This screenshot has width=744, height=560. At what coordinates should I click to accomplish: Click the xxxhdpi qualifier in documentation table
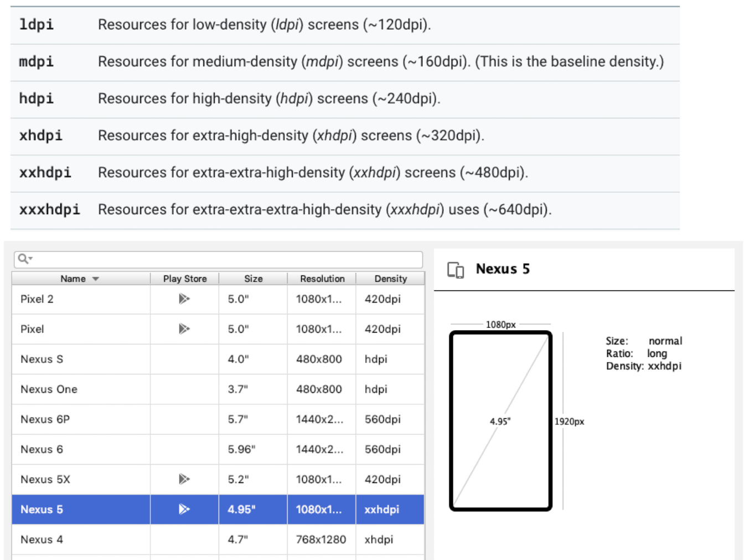click(50, 210)
